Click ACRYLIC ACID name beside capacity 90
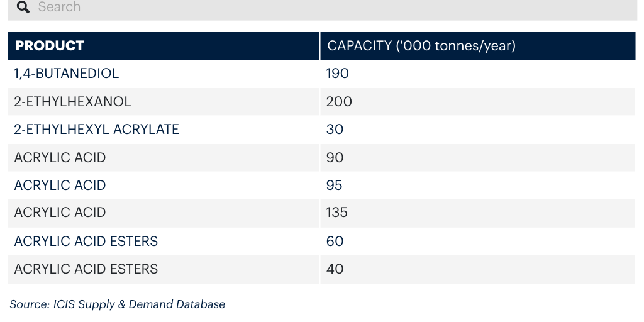Screen dimensions: 644x322 coord(60,158)
